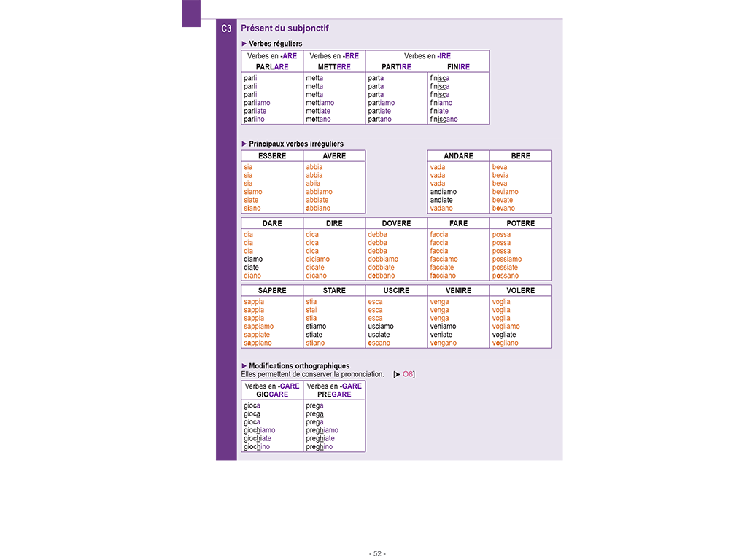Expand the Verbes réguliers section
This screenshot has height=560, width=747.
(x=273, y=43)
